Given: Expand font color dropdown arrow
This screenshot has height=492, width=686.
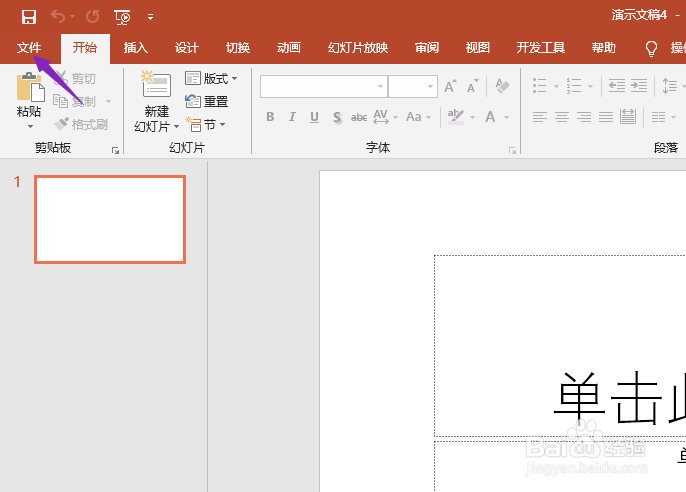Looking at the screenshot, I should [x=507, y=117].
